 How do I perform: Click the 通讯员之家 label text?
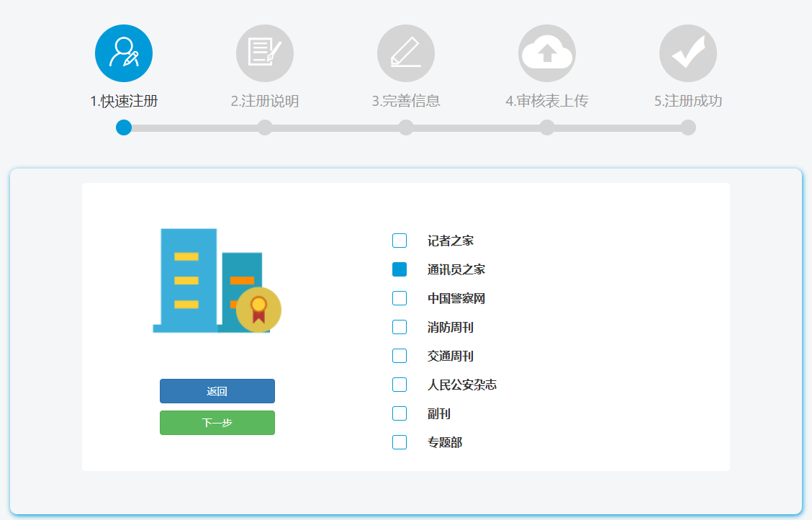click(456, 269)
